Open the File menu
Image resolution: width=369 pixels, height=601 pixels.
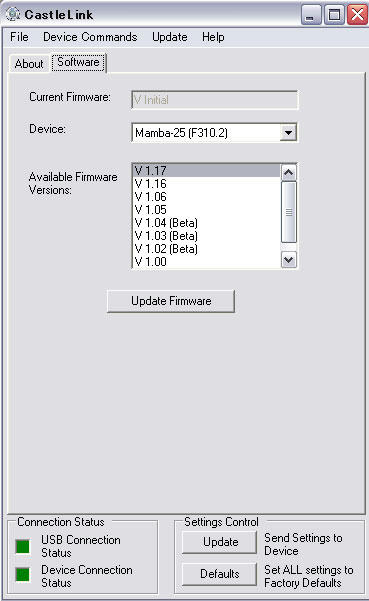(x=19, y=37)
